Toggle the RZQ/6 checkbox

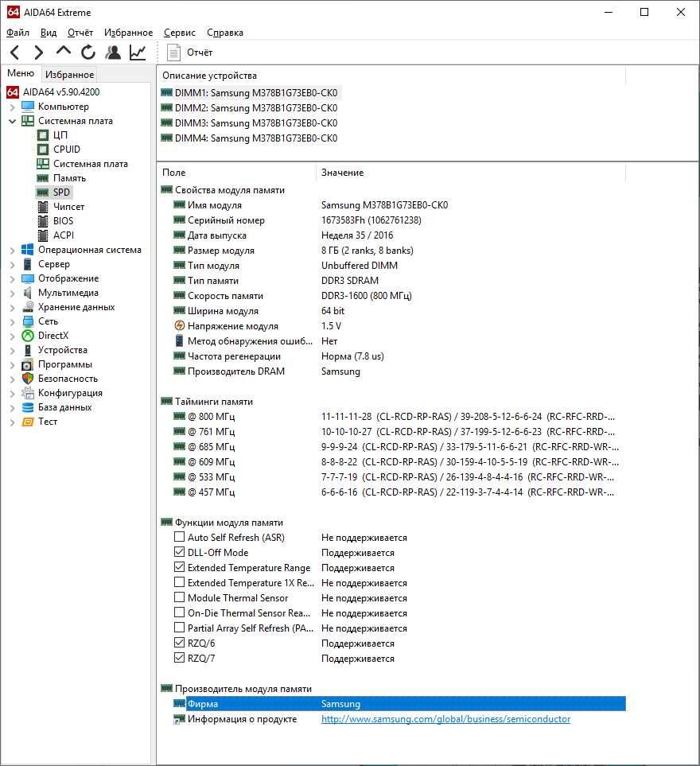[x=179, y=643]
